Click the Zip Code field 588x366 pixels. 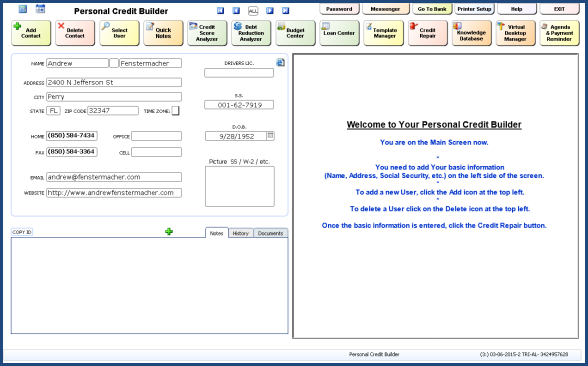[x=113, y=111]
